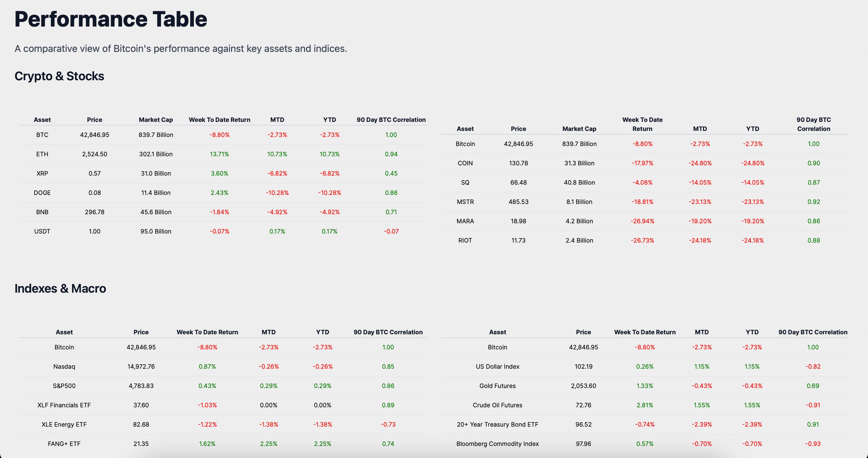This screenshot has height=458, width=868.
Task: Click S&P500 price 4,783.83
Action: click(x=141, y=386)
